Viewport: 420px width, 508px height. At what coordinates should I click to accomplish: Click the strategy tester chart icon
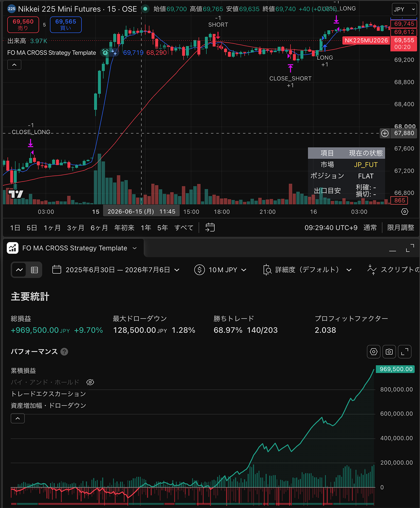coord(13,248)
